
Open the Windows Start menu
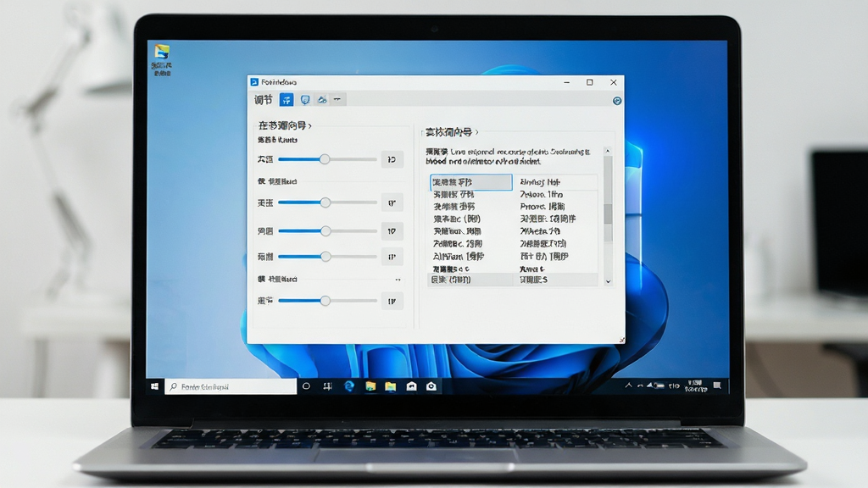click(x=154, y=386)
